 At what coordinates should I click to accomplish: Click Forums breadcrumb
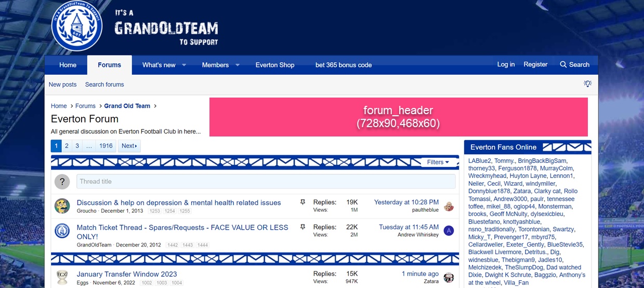tap(85, 106)
